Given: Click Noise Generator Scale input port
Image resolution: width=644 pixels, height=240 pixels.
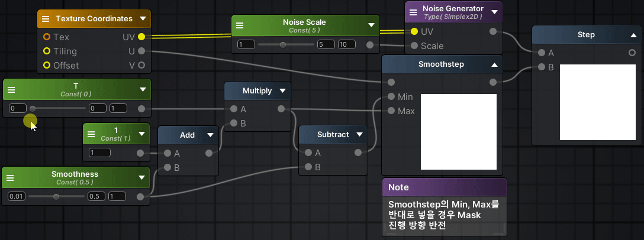Looking at the screenshot, I should [414, 46].
